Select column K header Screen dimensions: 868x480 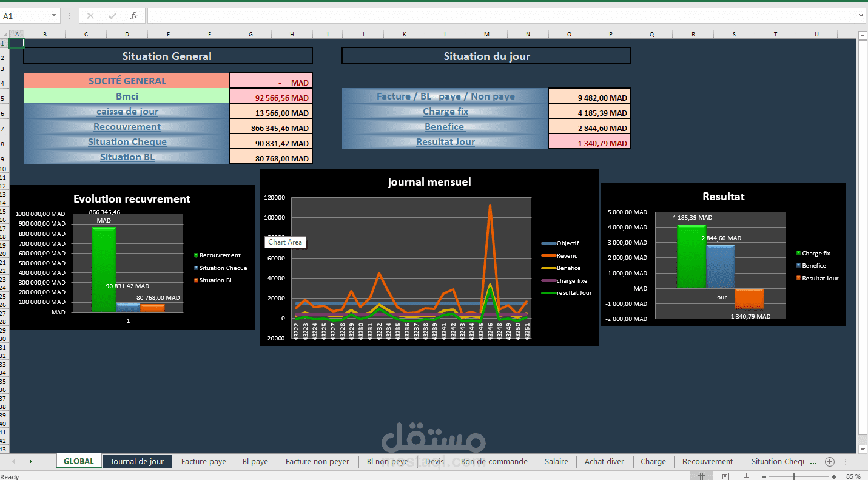pos(405,34)
